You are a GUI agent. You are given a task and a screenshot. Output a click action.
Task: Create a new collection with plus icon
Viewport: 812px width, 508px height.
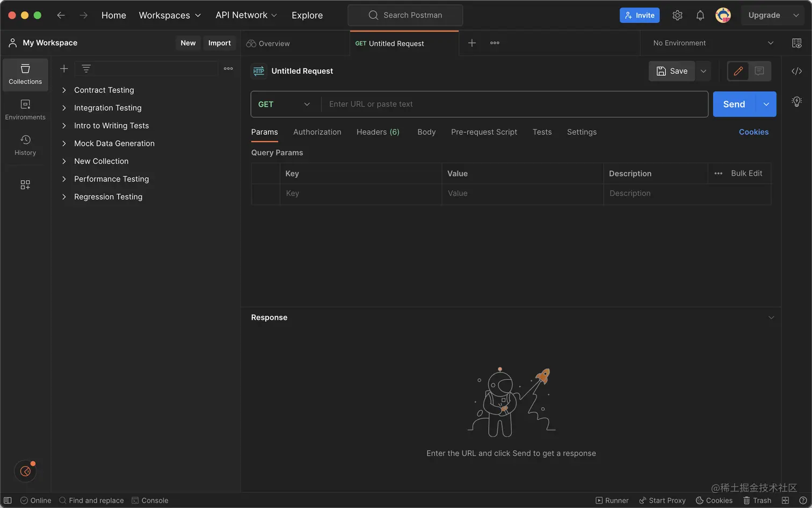[64, 68]
